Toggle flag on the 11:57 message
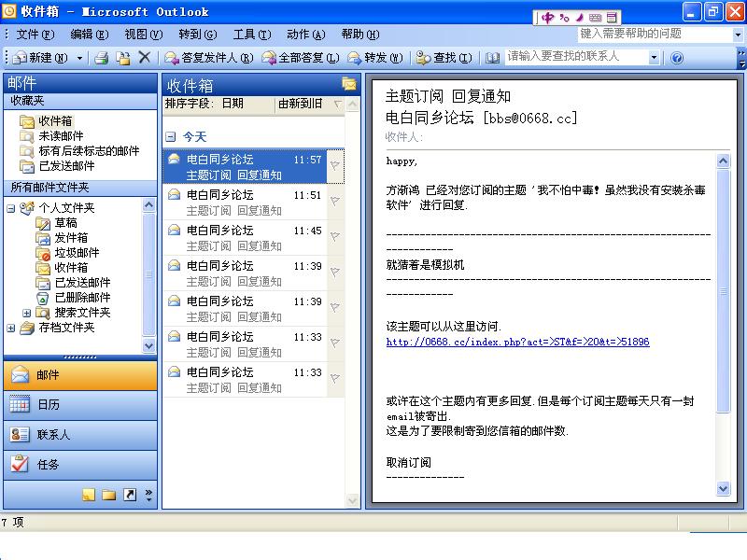The image size is (747, 560). [335, 165]
